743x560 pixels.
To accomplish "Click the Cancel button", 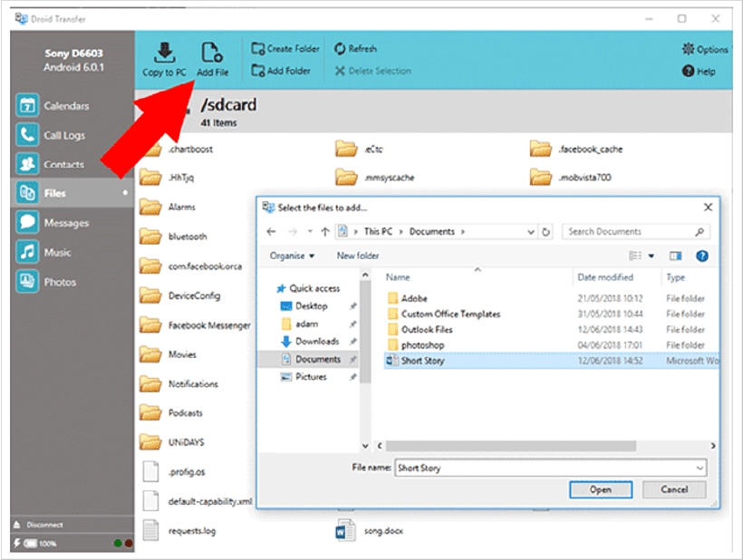I will 673,489.
